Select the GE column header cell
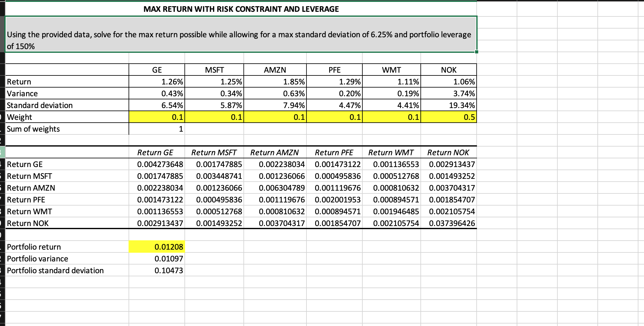 tap(156, 70)
